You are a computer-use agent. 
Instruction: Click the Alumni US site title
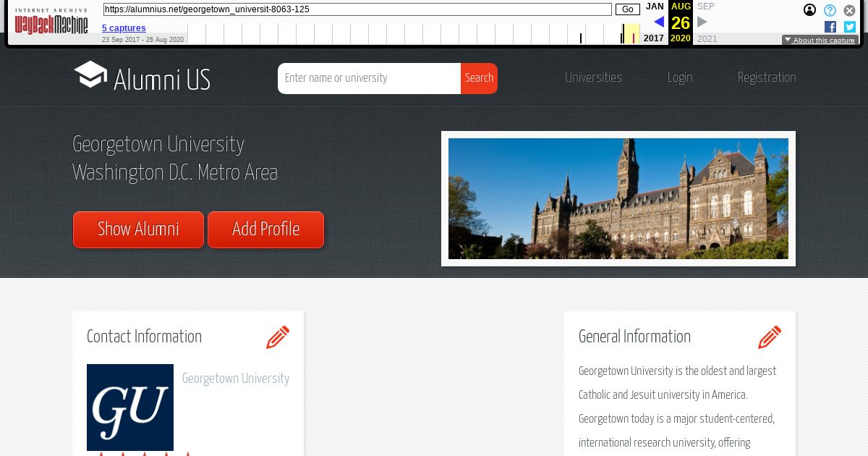click(162, 80)
